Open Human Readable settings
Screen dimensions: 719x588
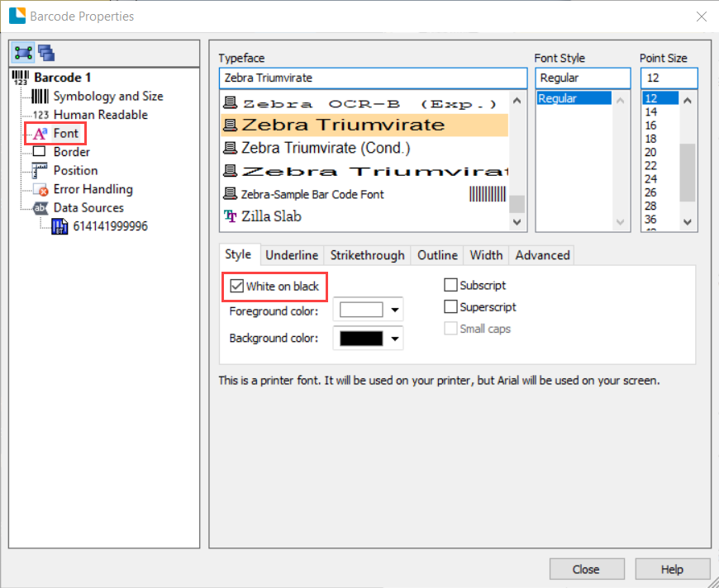[x=101, y=115]
